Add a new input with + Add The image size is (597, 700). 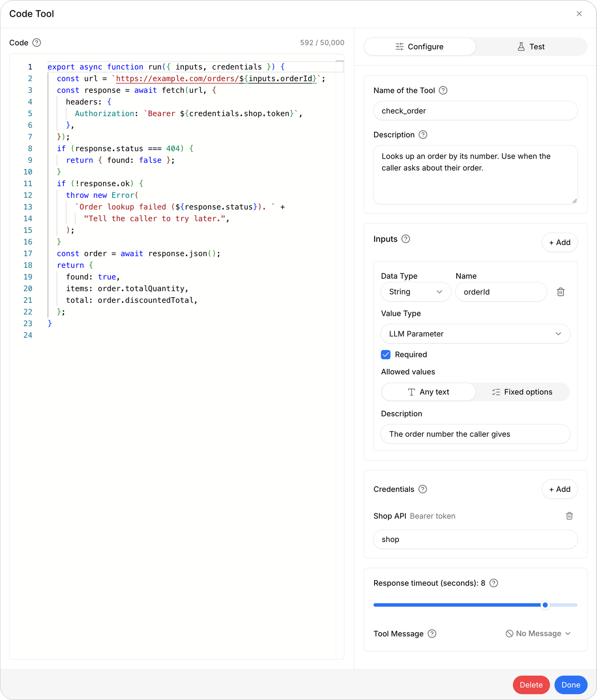coord(560,242)
